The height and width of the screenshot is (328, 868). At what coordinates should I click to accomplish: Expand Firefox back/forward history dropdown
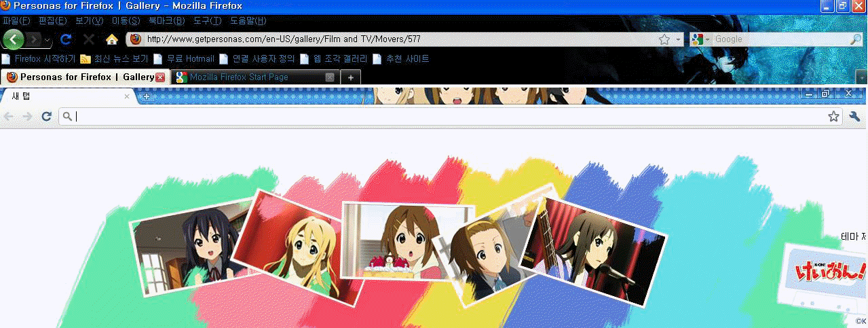click(x=48, y=40)
